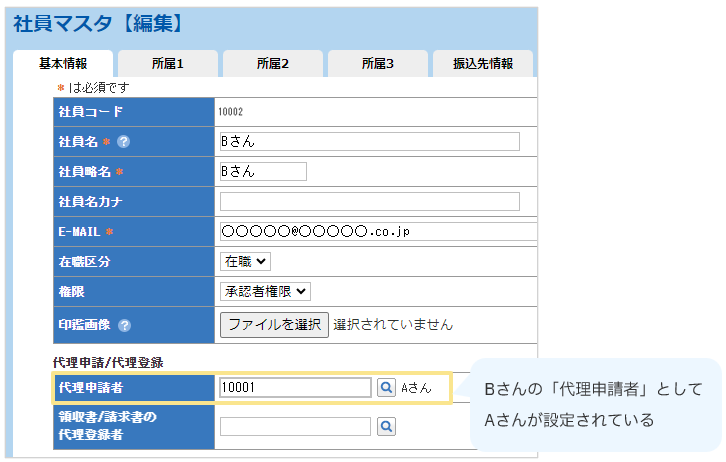Click the help icon beside 印鑑画像

point(124,325)
